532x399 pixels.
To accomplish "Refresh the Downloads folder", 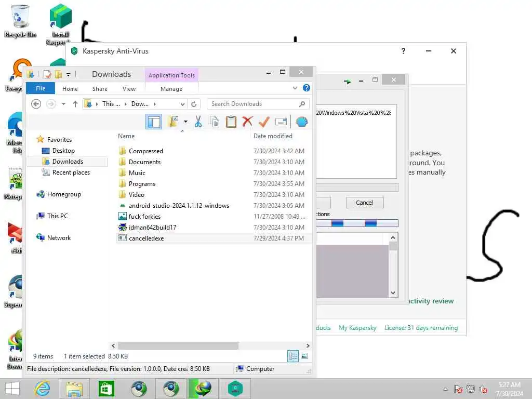I will [x=194, y=104].
